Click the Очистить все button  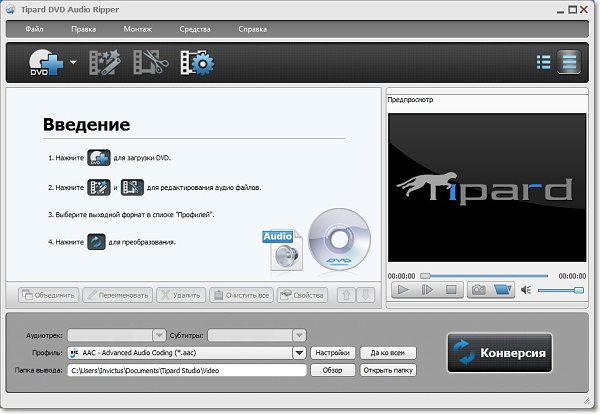pyautogui.click(x=241, y=295)
